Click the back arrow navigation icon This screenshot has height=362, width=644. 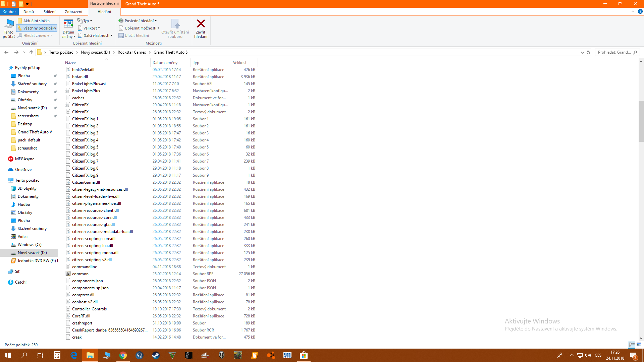pyautogui.click(x=6, y=52)
